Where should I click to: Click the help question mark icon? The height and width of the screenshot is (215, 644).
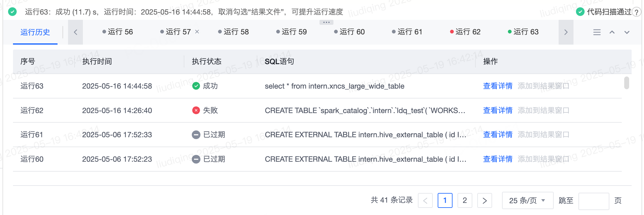pos(636,12)
